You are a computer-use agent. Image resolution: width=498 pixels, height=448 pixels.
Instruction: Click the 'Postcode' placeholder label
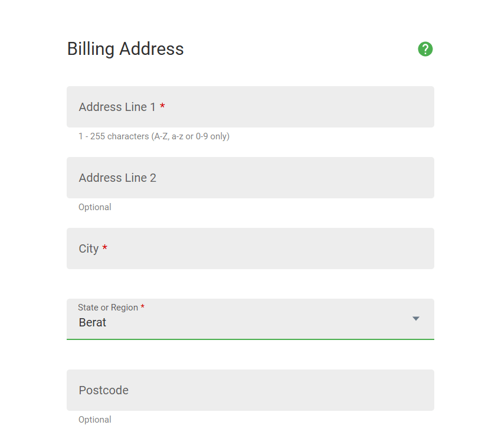104,390
